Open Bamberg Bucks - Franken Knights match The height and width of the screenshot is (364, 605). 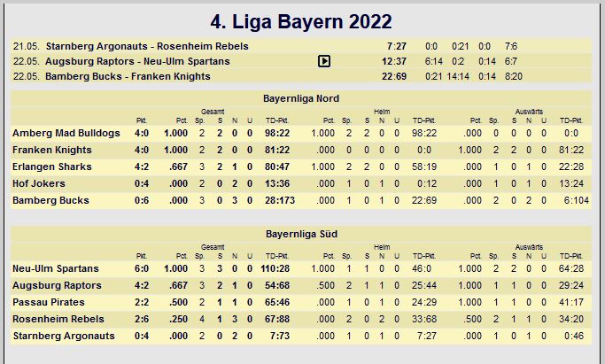point(128,76)
